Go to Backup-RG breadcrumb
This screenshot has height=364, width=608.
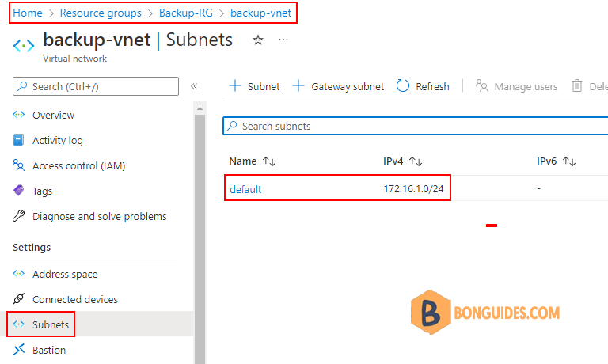[186, 13]
